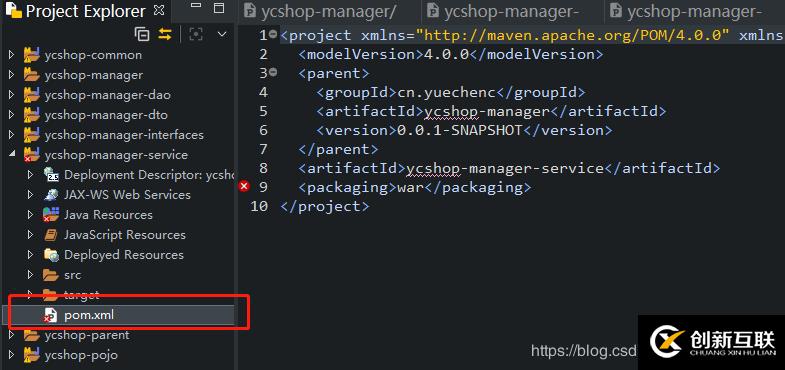Viewport: 785px width, 370px height.
Task: Expand Deployment Descriptor node
Action: (31, 175)
